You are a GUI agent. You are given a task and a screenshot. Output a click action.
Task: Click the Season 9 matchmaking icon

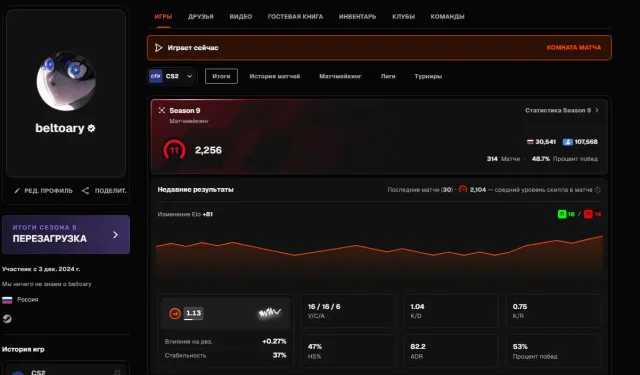click(162, 111)
